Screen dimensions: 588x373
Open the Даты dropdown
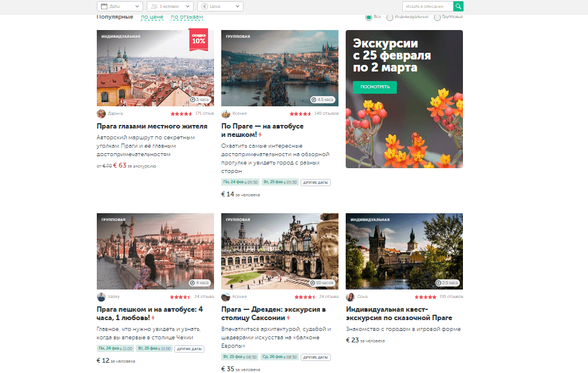(x=115, y=6)
